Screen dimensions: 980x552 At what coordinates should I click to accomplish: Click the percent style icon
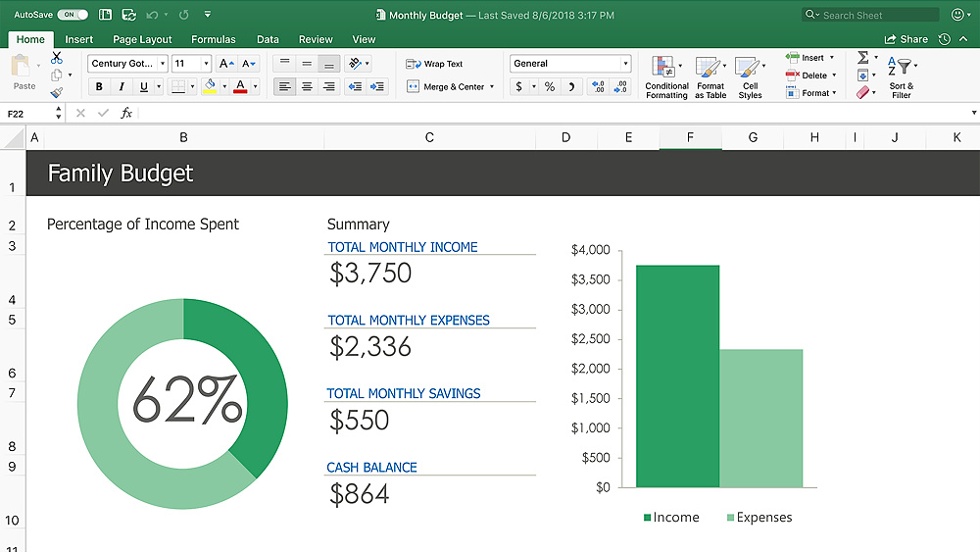click(550, 87)
